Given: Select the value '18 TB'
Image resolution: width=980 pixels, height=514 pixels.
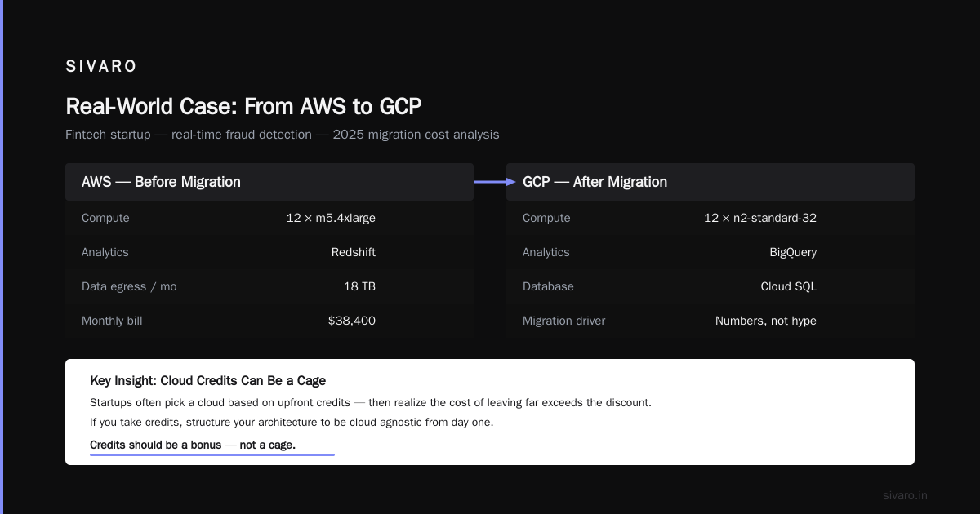Looking at the screenshot, I should [359, 286].
